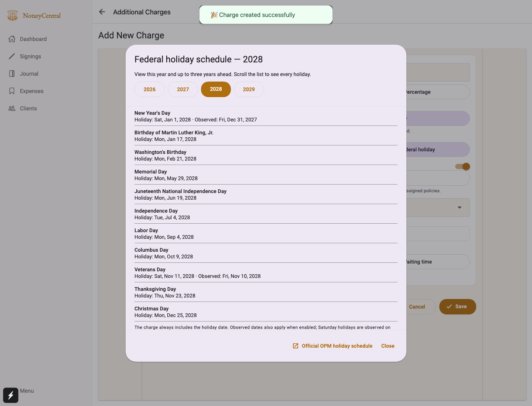Select the federal holiday chip

coord(438,149)
